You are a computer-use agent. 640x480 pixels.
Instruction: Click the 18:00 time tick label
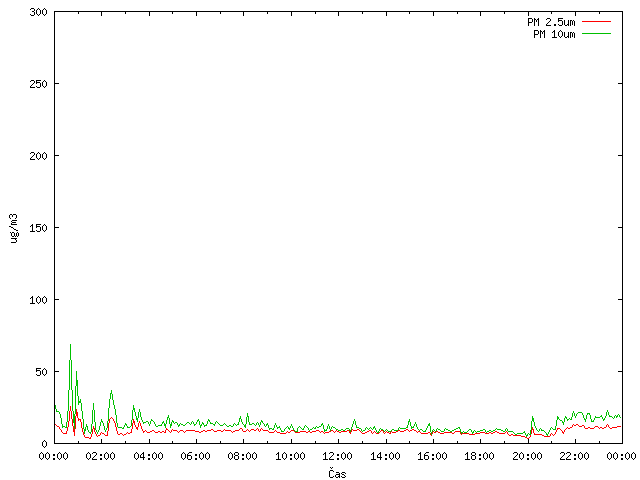pyautogui.click(x=480, y=456)
